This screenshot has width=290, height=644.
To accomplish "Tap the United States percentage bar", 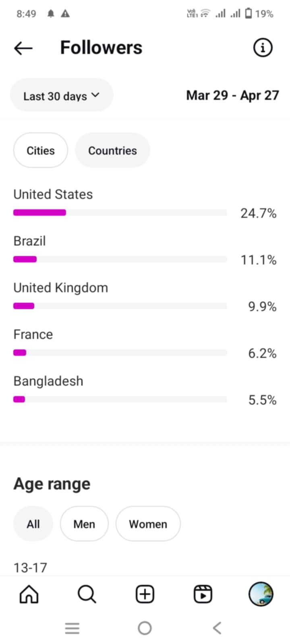I will click(120, 213).
